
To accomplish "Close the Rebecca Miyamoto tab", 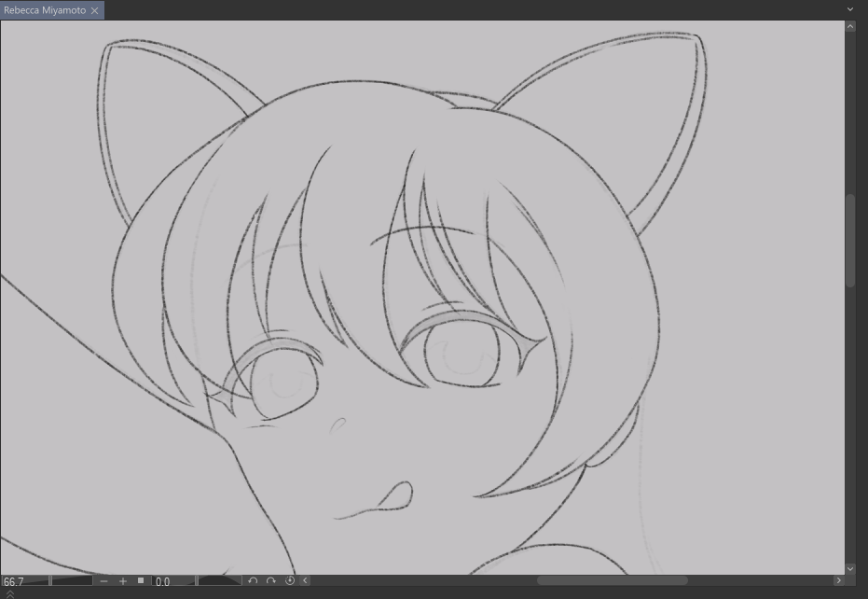I will [x=95, y=10].
